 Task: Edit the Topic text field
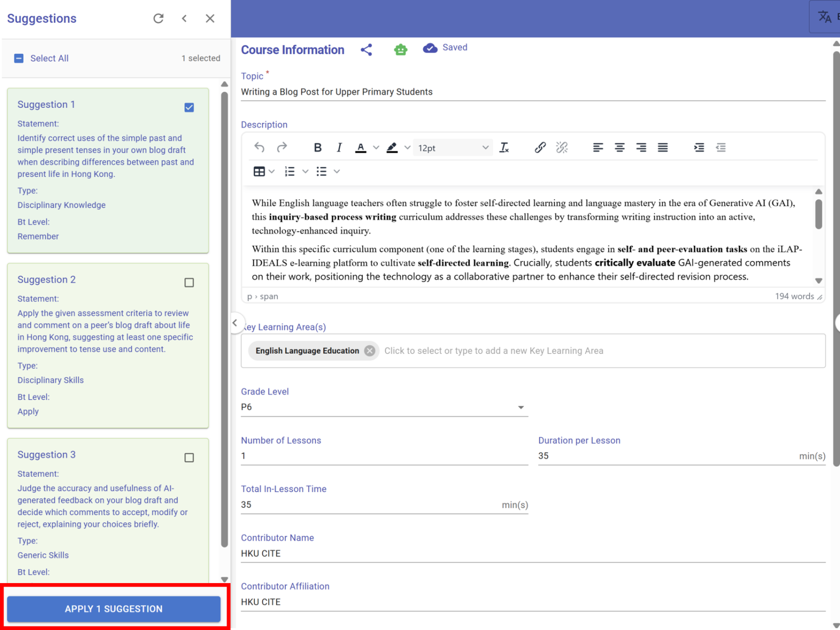pos(533,92)
